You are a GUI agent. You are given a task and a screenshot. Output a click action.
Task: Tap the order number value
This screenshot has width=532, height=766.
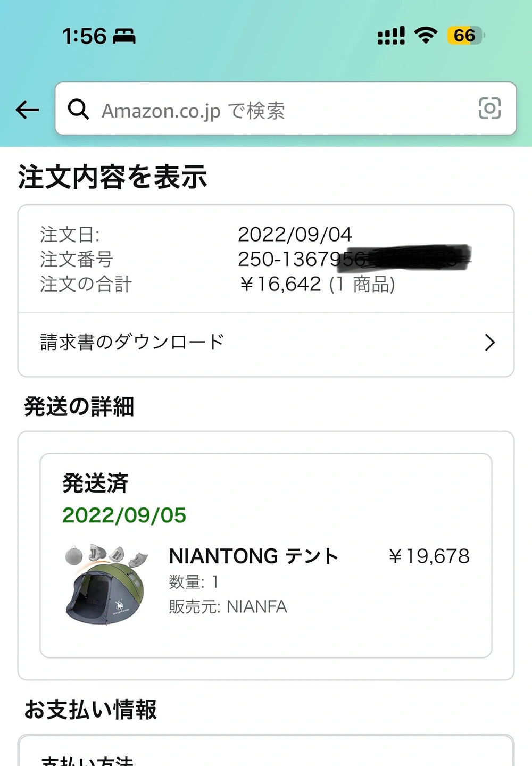(x=354, y=259)
